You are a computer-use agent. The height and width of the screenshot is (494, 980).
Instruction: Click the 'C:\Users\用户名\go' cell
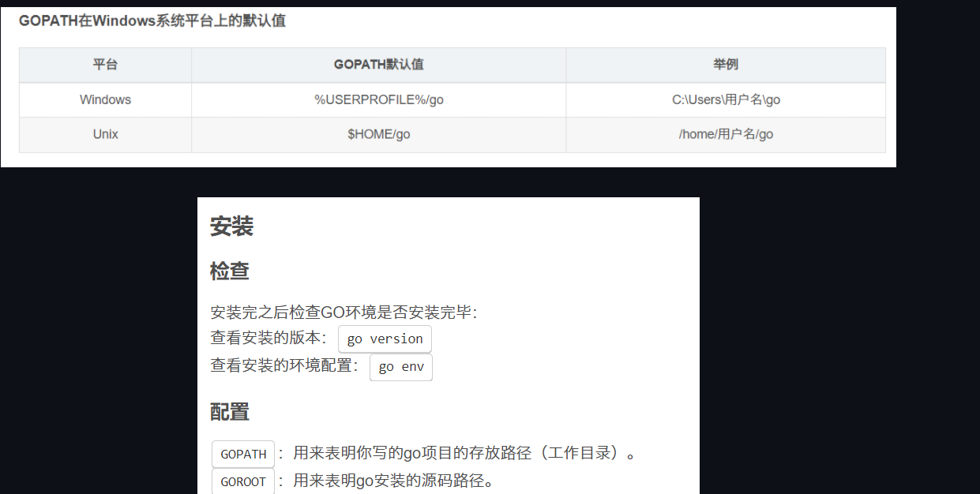pyautogui.click(x=726, y=99)
